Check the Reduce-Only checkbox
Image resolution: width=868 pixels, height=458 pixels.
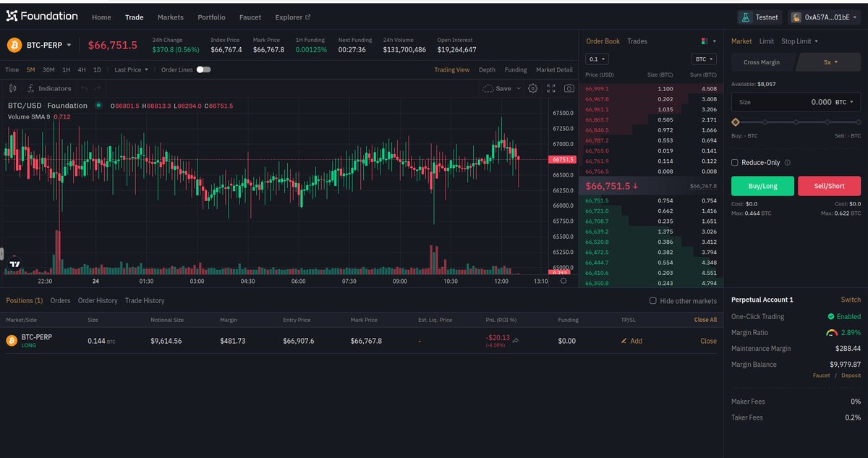[735, 163]
